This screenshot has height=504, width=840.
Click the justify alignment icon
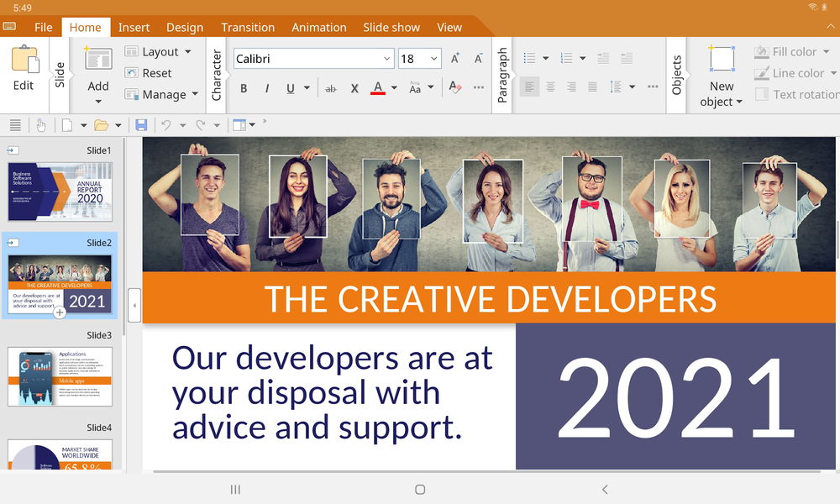[592, 87]
